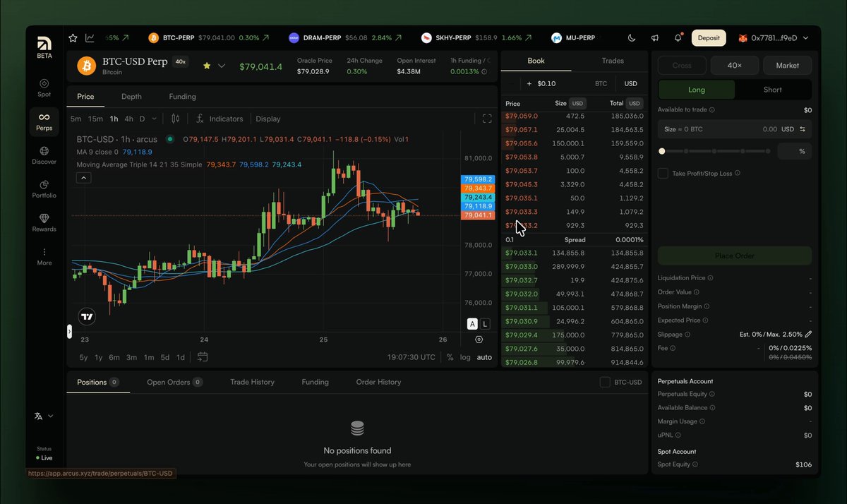The image size is (847, 504).
Task: Expand the chart to fullscreen
Action: [487, 119]
